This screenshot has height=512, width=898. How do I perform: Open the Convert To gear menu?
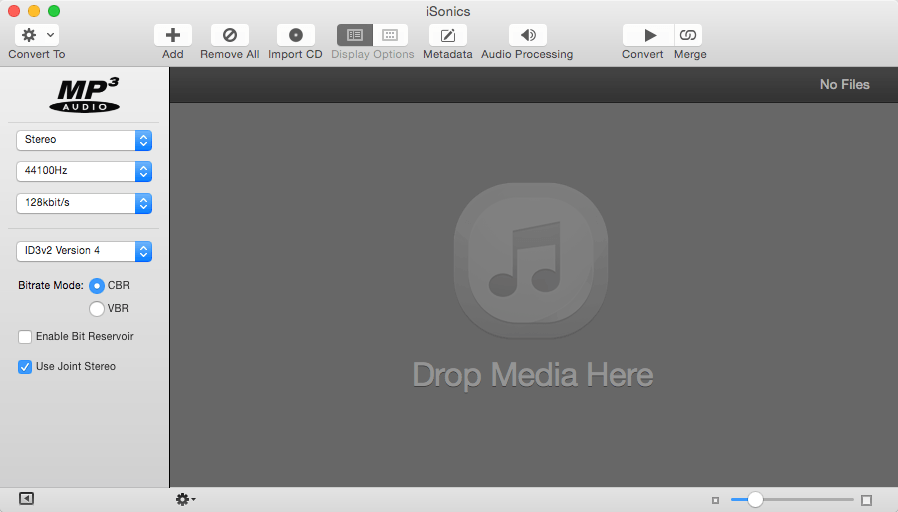click(37, 35)
